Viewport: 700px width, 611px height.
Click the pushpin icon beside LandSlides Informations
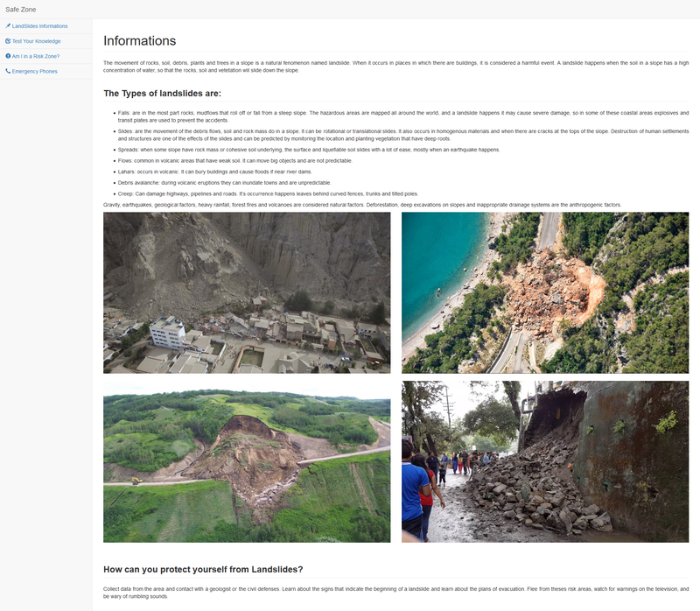tap(8, 26)
